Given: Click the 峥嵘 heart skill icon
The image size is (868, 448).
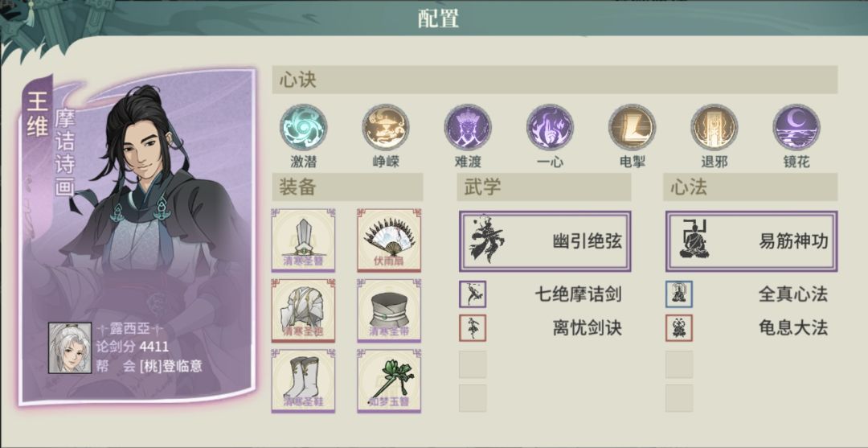Looking at the screenshot, I should point(386,128).
